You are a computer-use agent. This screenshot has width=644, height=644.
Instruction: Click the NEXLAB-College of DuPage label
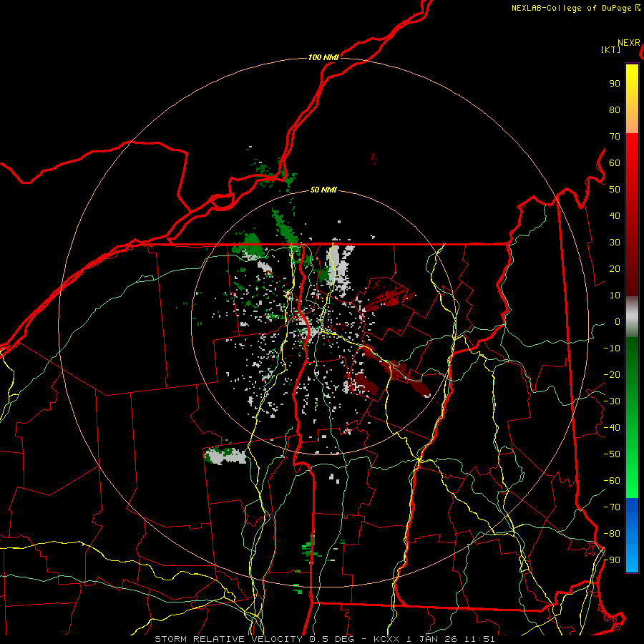[571, 8]
